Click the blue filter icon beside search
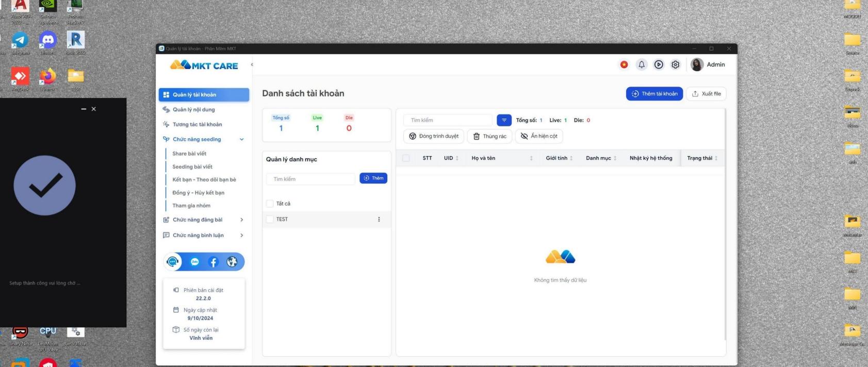This screenshot has height=367, width=868. (504, 120)
